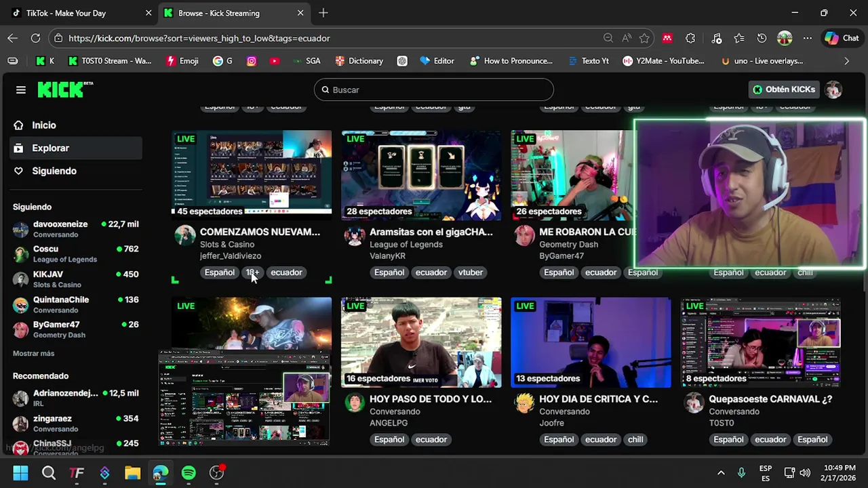
Task: Open File Explorer from the taskbar
Action: click(132, 472)
